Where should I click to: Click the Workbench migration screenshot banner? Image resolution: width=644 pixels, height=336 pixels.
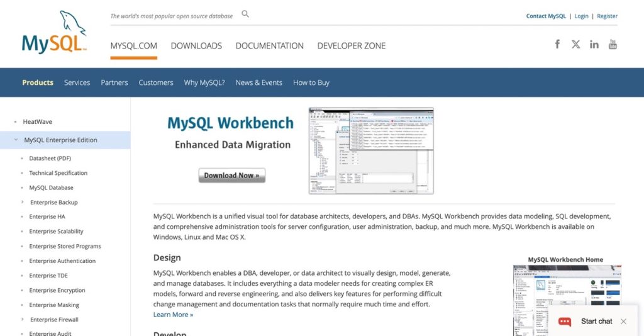pyautogui.click(x=371, y=151)
